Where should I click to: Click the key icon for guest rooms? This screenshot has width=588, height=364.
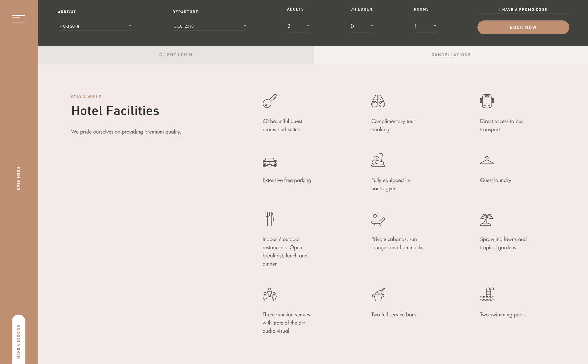coord(269,101)
